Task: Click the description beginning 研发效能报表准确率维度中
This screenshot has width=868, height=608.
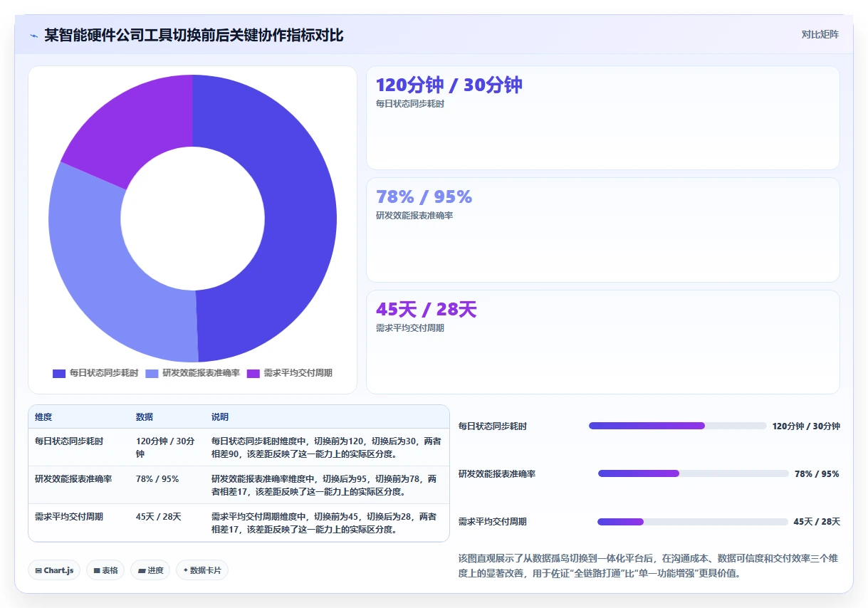Action: click(325, 485)
